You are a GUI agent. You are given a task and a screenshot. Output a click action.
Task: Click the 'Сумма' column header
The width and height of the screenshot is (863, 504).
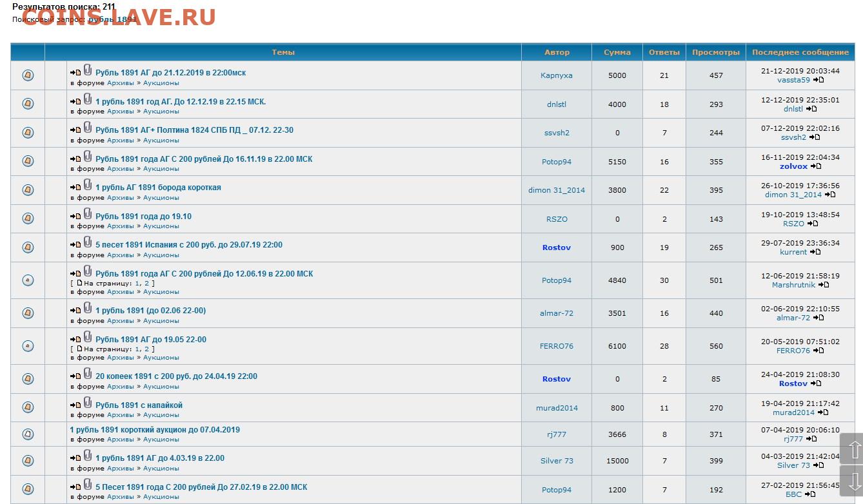click(617, 52)
